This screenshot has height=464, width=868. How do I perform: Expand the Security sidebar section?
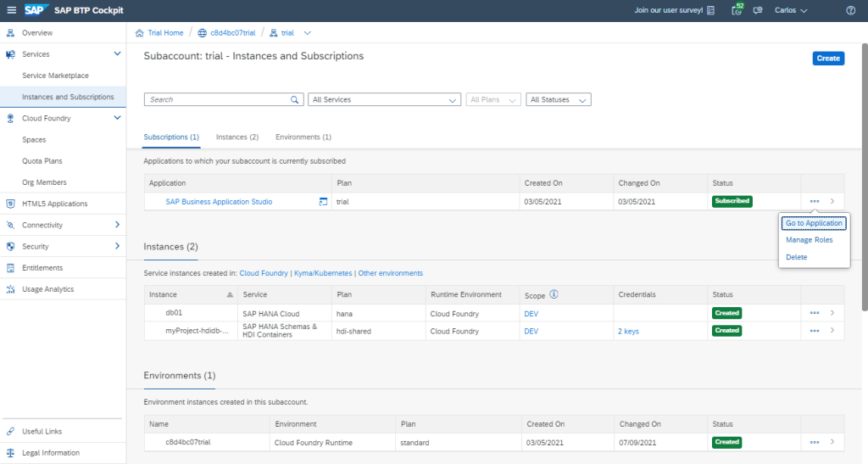point(117,246)
